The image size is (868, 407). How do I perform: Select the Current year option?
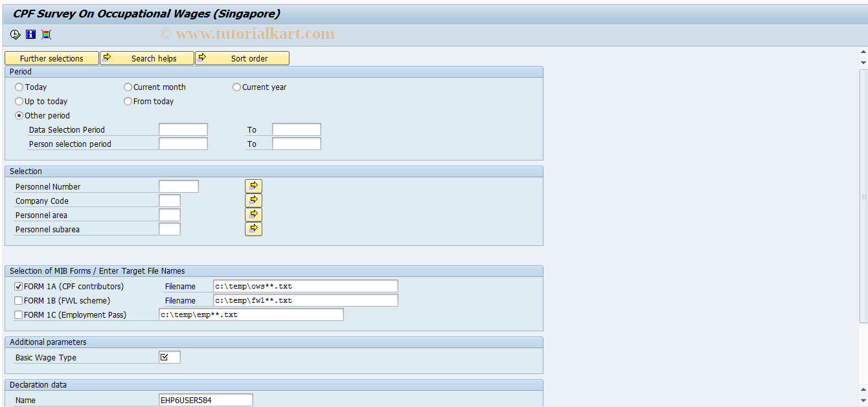pos(236,87)
